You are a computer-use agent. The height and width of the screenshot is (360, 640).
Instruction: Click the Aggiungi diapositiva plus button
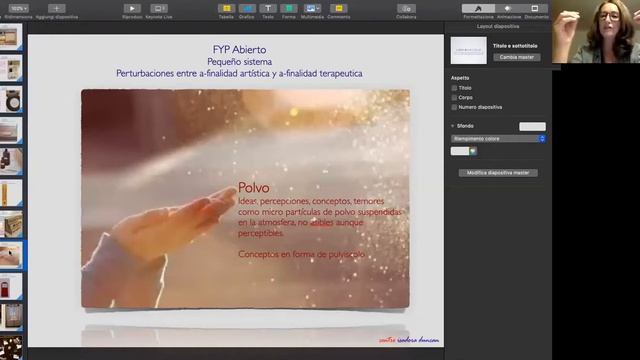pos(56,8)
